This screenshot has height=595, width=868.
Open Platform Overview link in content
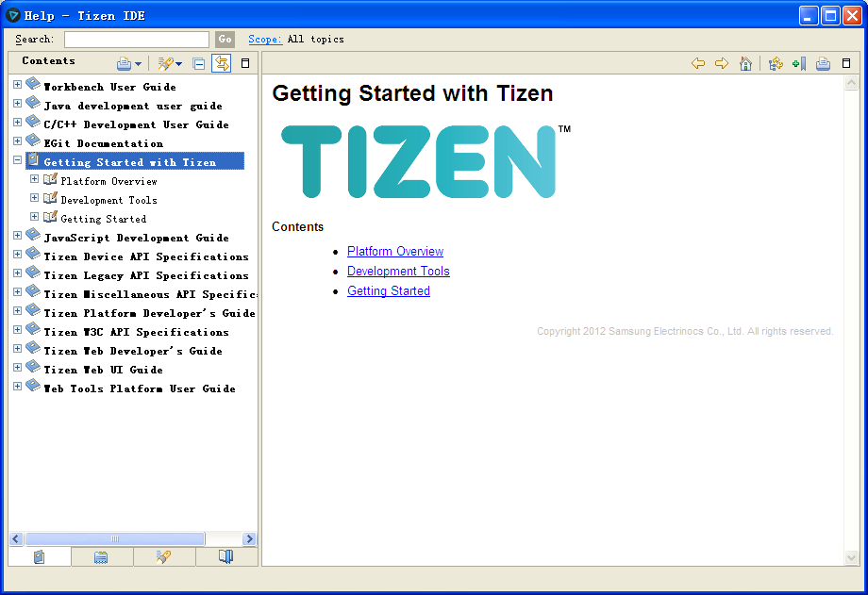pos(395,251)
